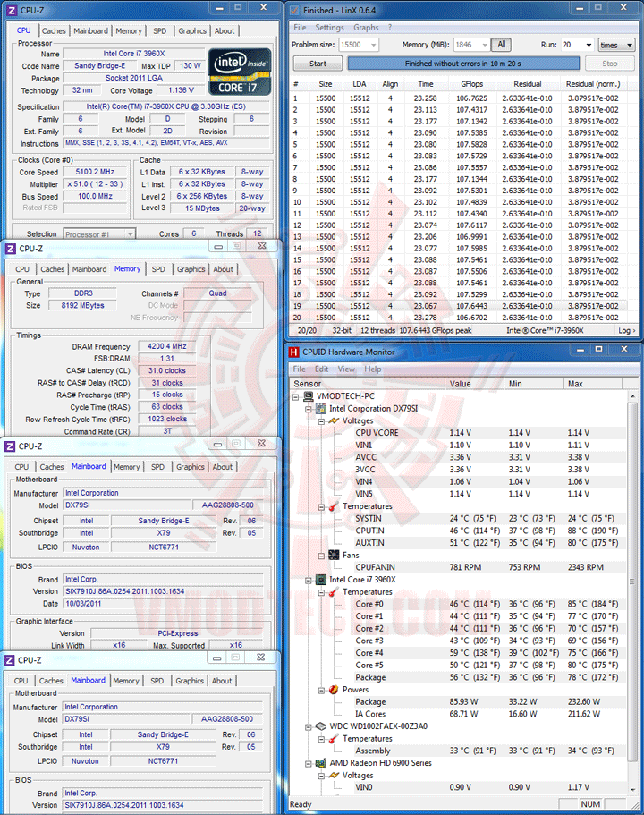Click the Intel Core i7 3960X chip icon
Image resolution: width=644 pixels, height=815 pixels.
321,580
